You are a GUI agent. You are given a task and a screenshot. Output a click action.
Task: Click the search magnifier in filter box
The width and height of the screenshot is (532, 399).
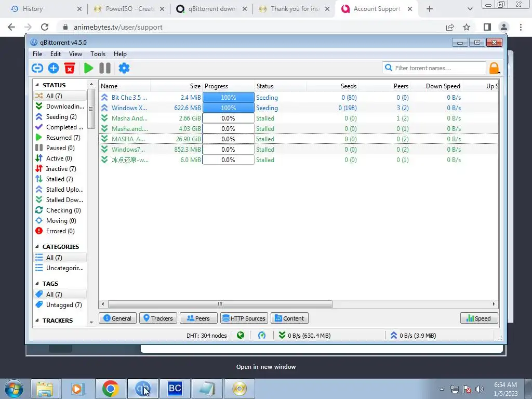click(x=389, y=68)
